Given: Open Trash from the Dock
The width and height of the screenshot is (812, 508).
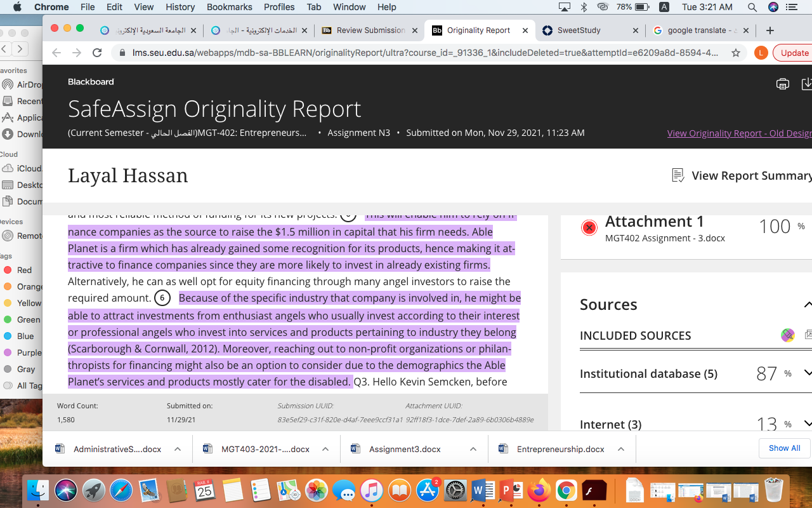Looking at the screenshot, I should pos(774,490).
